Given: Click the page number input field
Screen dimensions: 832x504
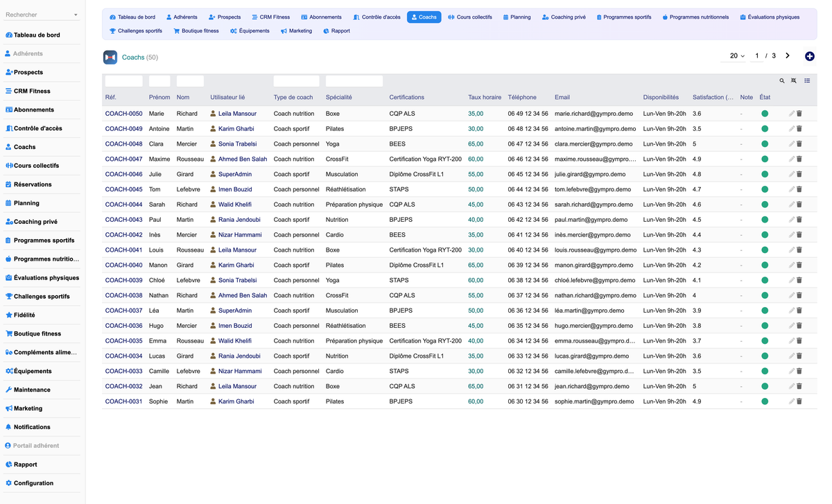Looking at the screenshot, I should (757, 56).
